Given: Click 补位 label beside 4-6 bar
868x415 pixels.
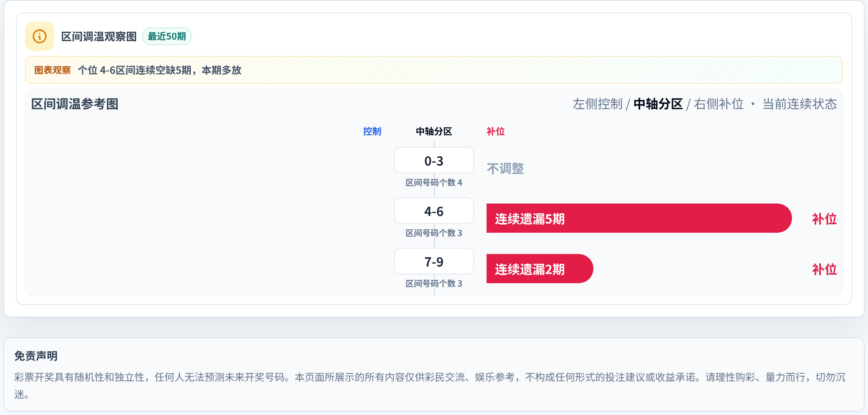Looking at the screenshot, I should [x=824, y=219].
